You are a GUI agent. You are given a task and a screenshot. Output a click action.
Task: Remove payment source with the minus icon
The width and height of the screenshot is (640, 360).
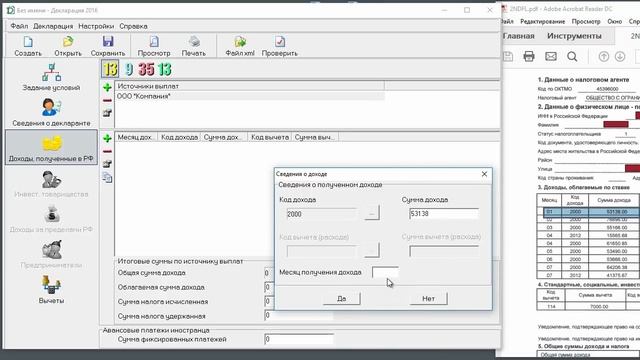click(107, 100)
